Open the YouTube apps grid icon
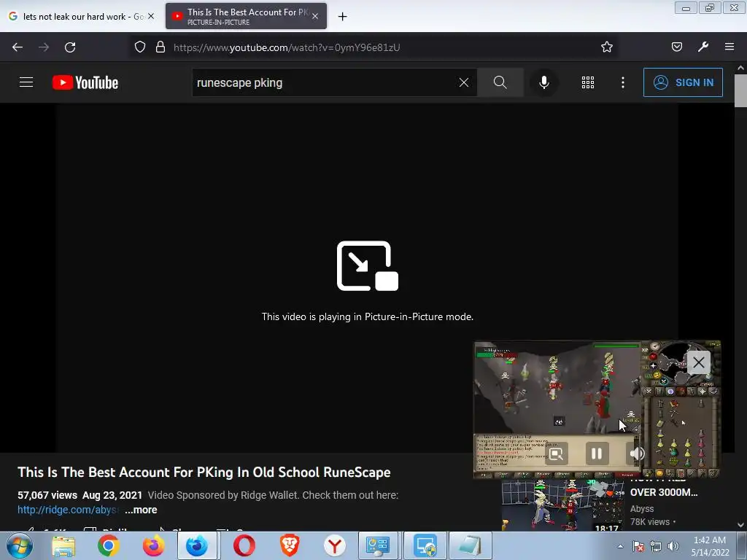The width and height of the screenshot is (747, 560). coord(588,82)
